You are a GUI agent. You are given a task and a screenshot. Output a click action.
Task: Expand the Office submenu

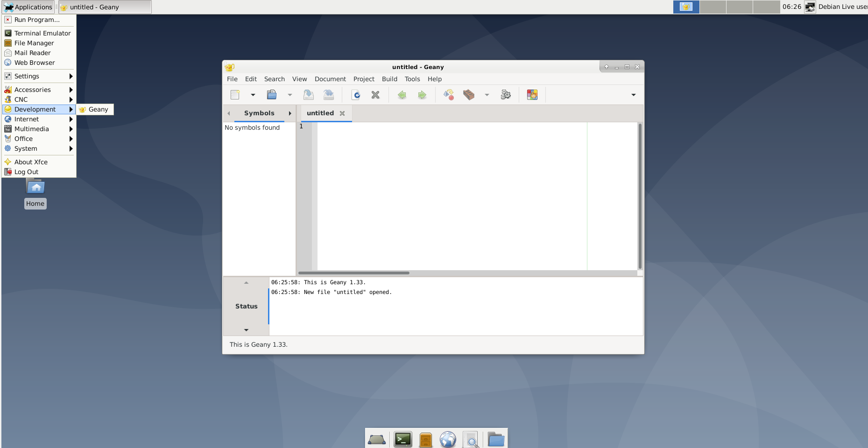(39, 139)
